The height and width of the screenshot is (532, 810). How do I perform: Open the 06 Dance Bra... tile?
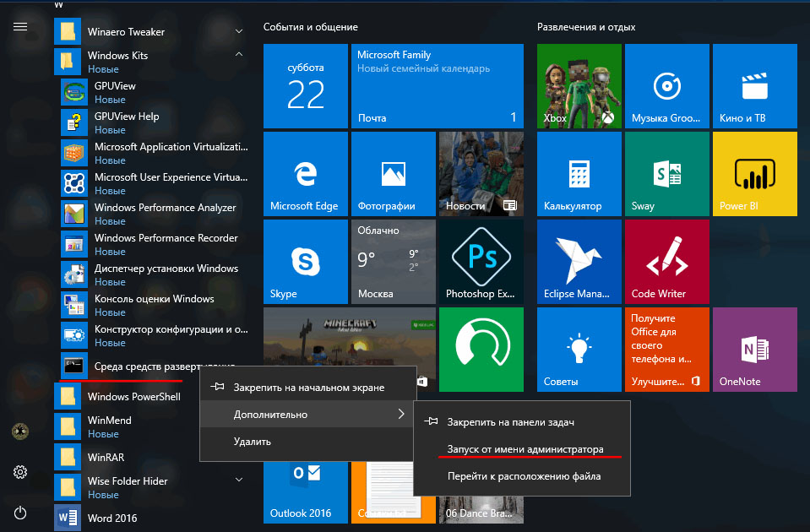pos(481,510)
